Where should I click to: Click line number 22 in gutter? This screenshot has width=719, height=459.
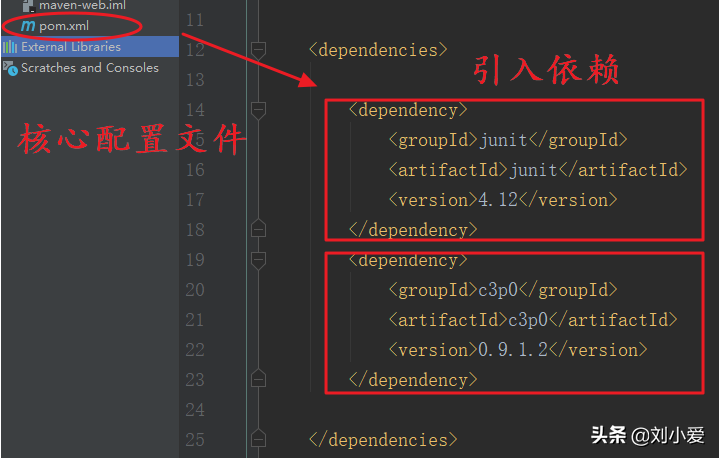click(195, 350)
